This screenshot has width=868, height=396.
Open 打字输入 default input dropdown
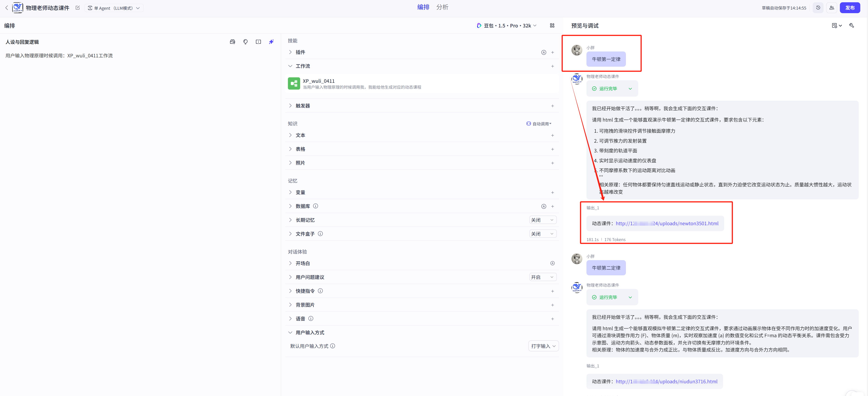click(x=543, y=346)
